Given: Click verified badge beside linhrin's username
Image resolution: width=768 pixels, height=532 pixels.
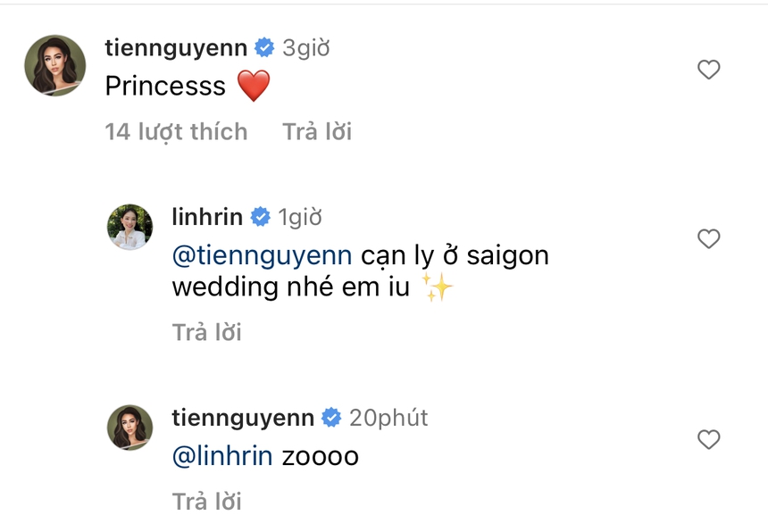Looking at the screenshot, I should click(x=261, y=217).
